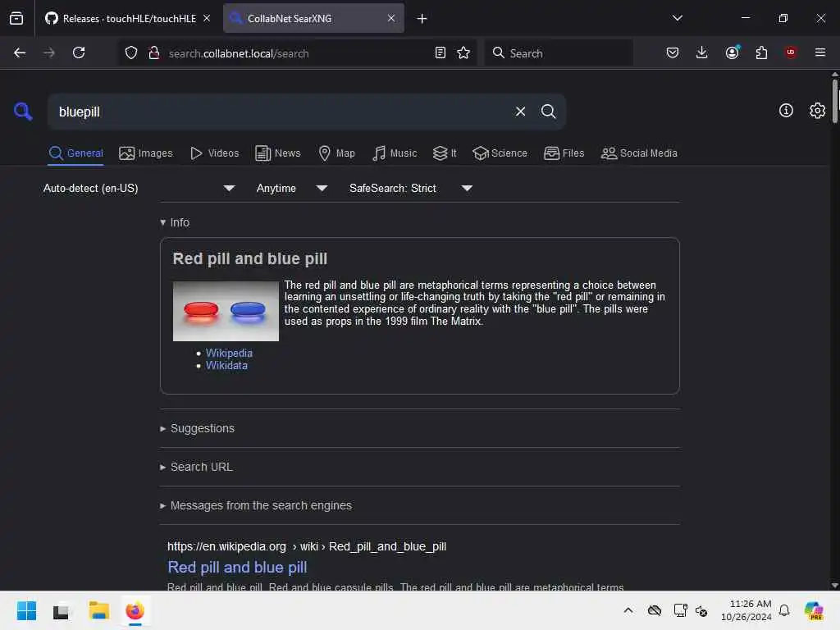Open notification bell in taskbar
The height and width of the screenshot is (630, 840).
click(784, 610)
